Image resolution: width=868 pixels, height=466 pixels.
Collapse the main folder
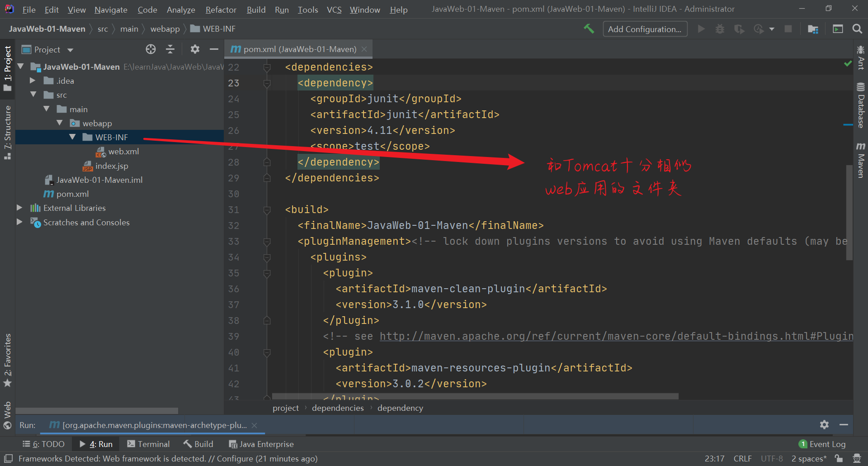coord(47,109)
